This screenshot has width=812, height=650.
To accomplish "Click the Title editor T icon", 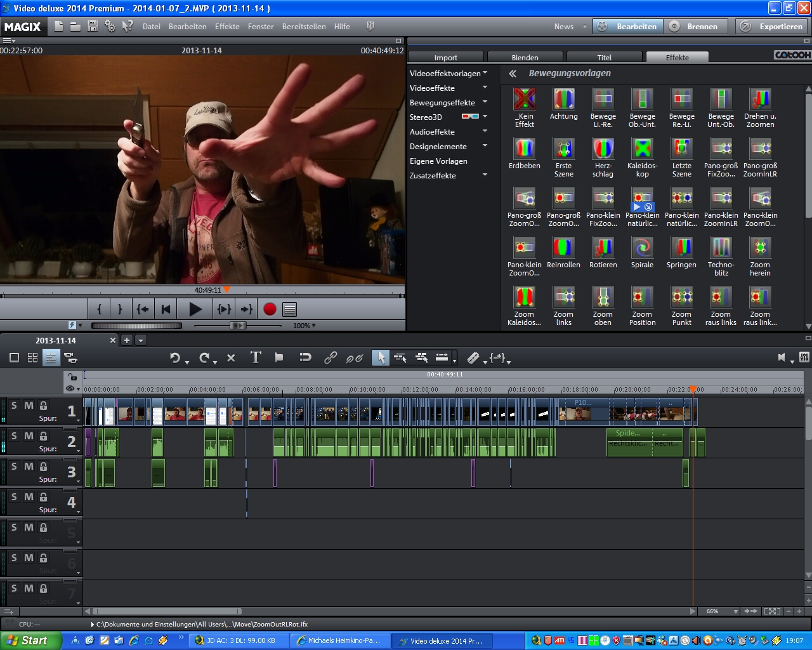I will click(x=256, y=357).
